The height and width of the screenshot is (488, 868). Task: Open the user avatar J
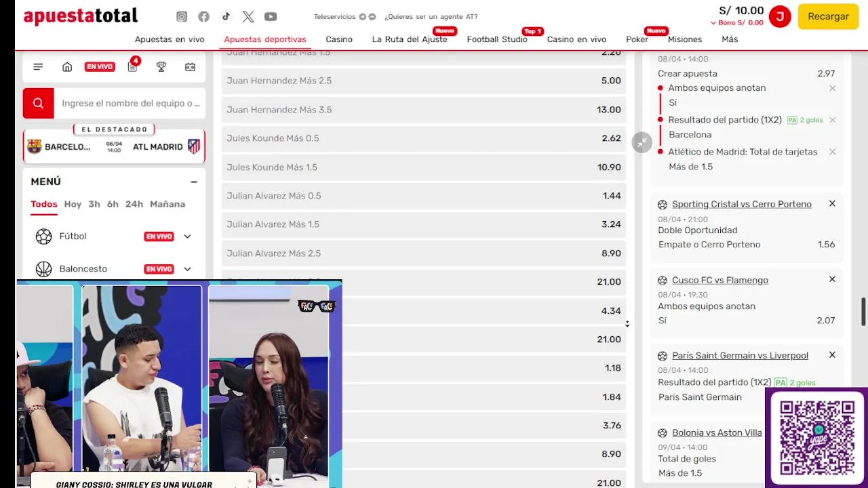pyautogui.click(x=780, y=16)
